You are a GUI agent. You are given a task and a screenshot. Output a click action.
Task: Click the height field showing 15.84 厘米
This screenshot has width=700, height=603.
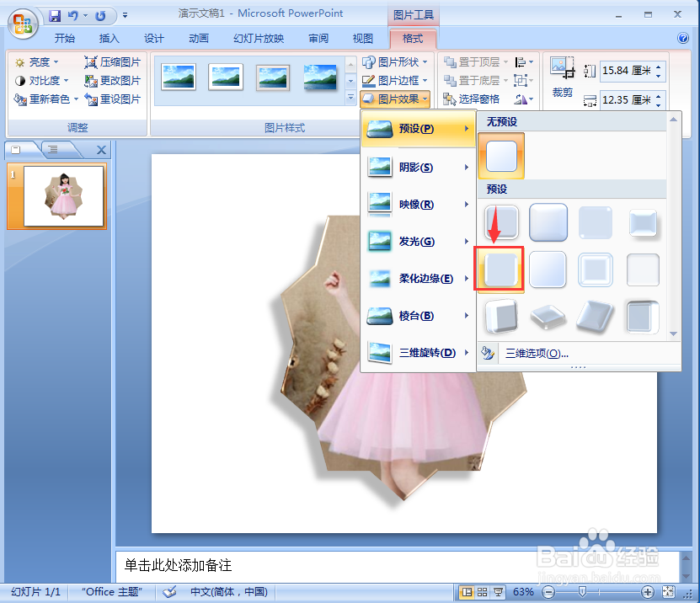[x=627, y=71]
